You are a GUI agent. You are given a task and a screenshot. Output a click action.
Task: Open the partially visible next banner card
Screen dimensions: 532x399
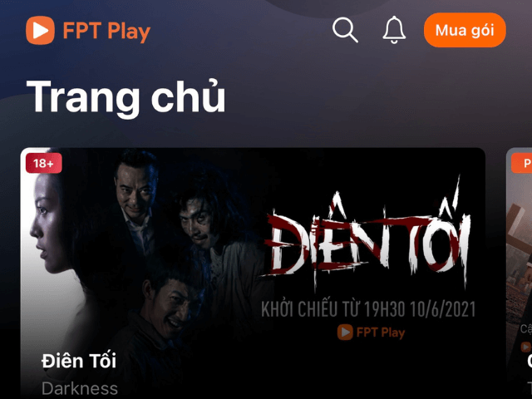click(519, 273)
